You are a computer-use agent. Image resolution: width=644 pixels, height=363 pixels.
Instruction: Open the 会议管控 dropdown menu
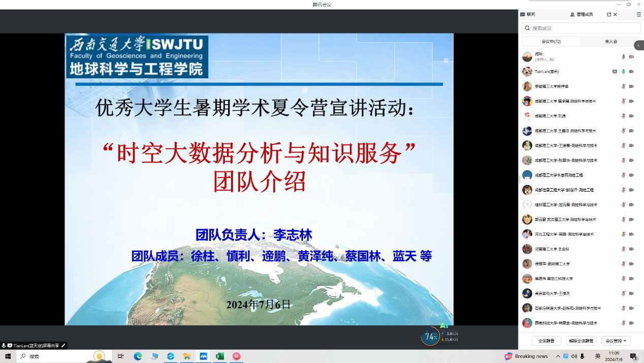coord(616,341)
